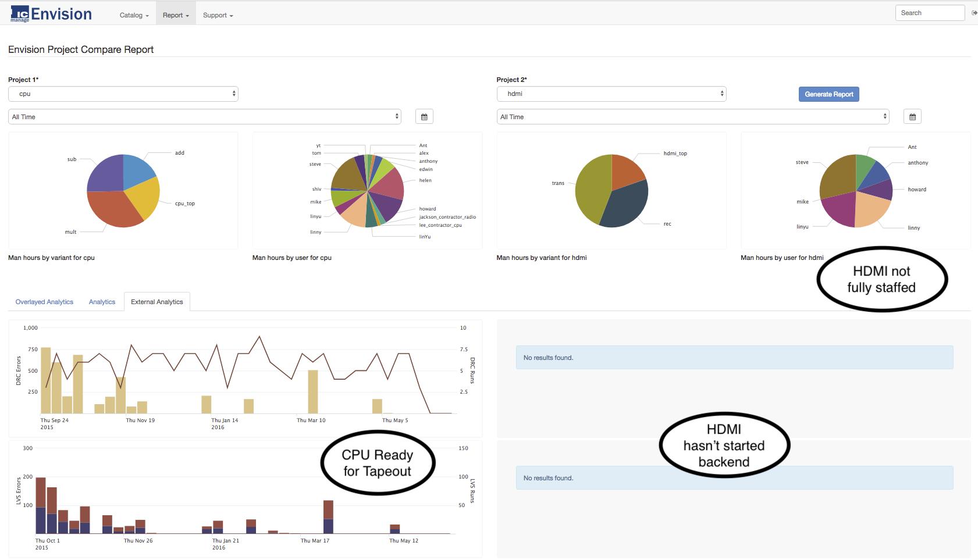Click the tallest DRC errors bar near Sep 24
The height and width of the screenshot is (560, 978).
[x=45, y=380]
